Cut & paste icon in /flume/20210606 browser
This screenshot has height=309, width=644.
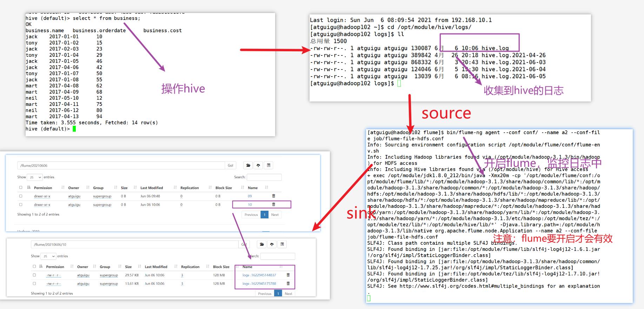(x=268, y=165)
